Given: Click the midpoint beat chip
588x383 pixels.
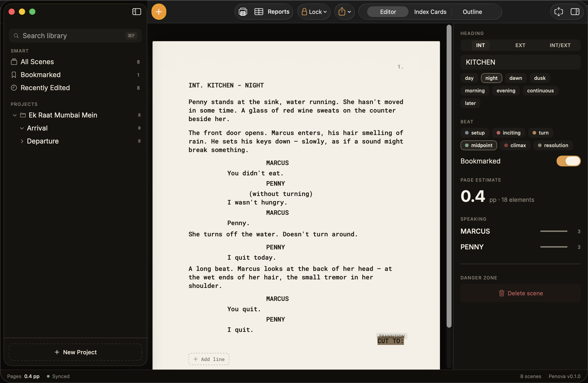Looking at the screenshot, I should click(478, 145).
